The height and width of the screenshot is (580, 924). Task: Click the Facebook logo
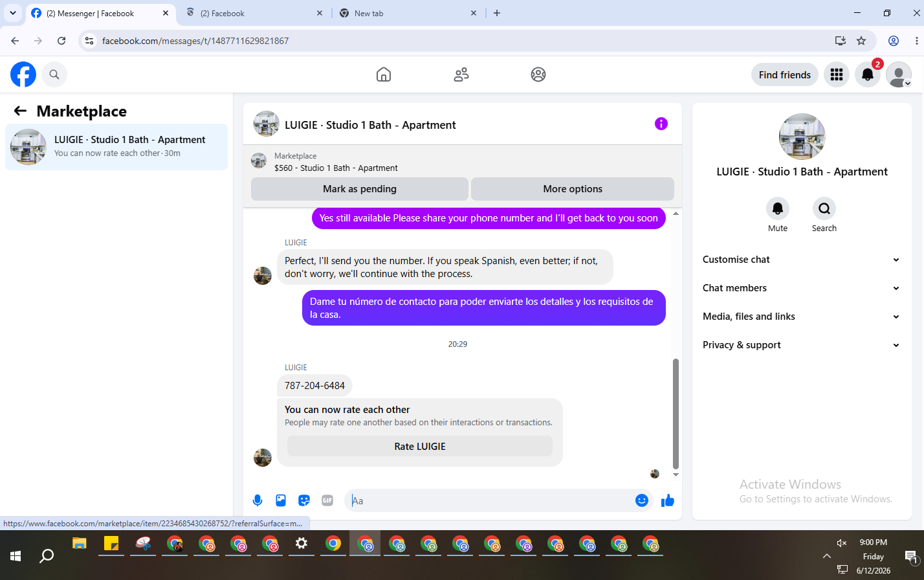click(x=23, y=74)
